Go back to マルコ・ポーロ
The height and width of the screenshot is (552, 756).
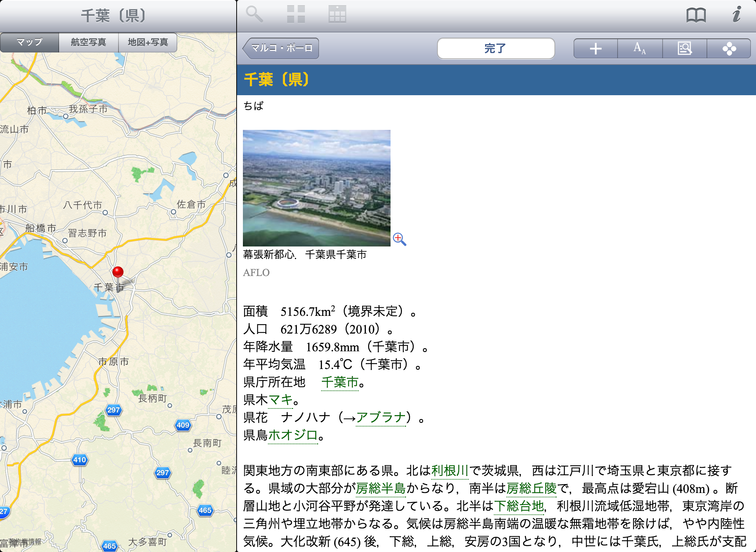[281, 48]
